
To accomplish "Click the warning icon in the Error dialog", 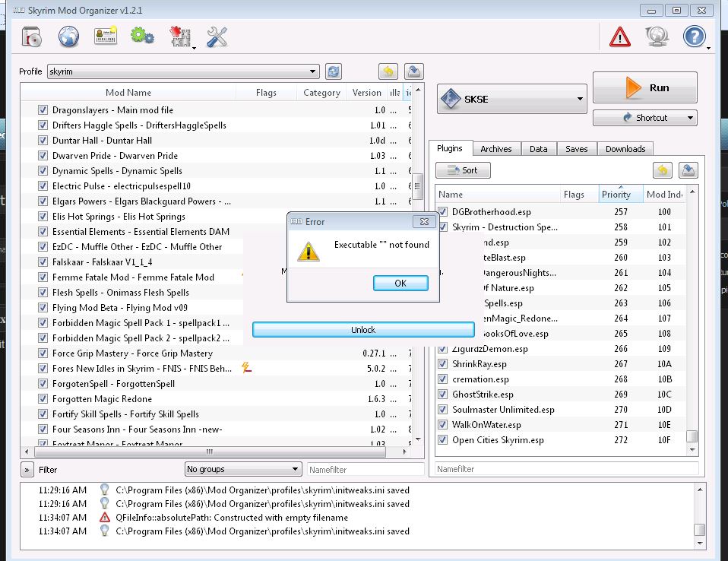I will pyautogui.click(x=309, y=252).
